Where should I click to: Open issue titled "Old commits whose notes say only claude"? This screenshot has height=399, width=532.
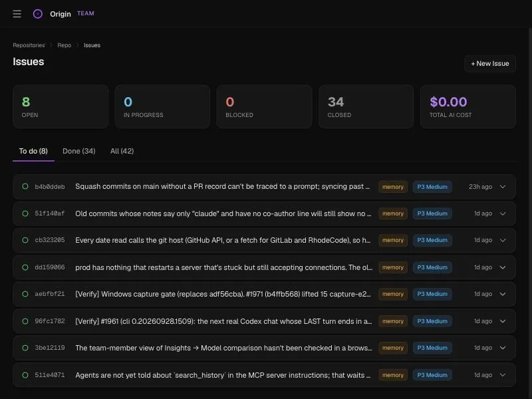223,213
